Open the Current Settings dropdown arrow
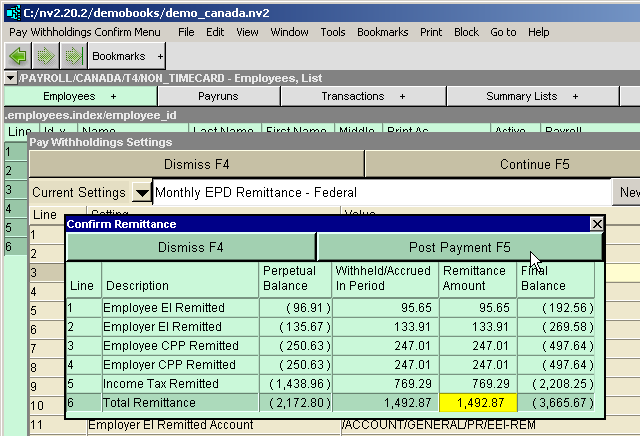The height and width of the screenshot is (436, 640). pyautogui.click(x=142, y=192)
